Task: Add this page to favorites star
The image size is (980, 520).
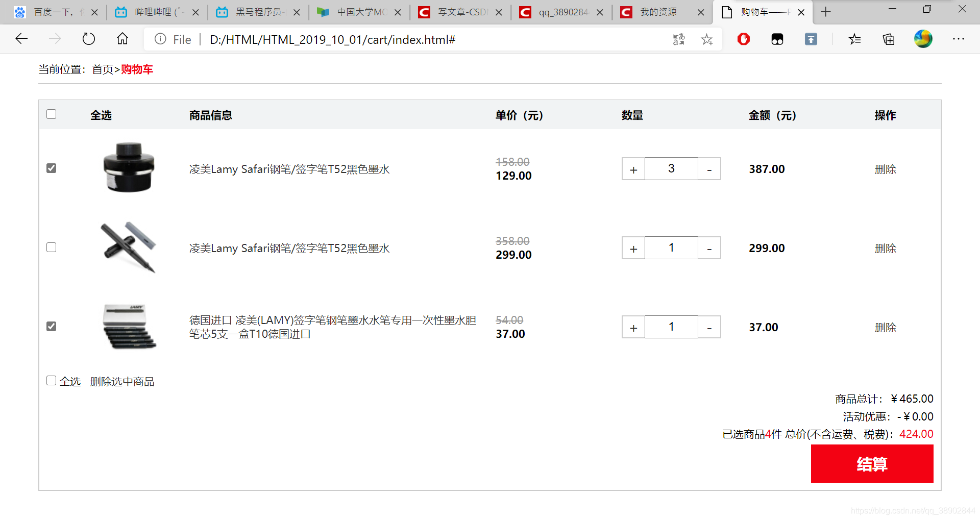Action: [707, 39]
